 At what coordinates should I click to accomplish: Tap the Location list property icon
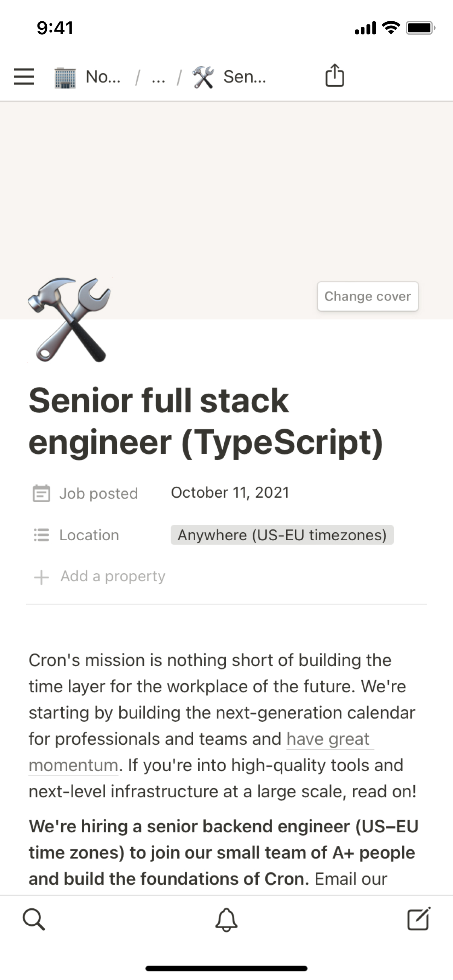pos(41,535)
